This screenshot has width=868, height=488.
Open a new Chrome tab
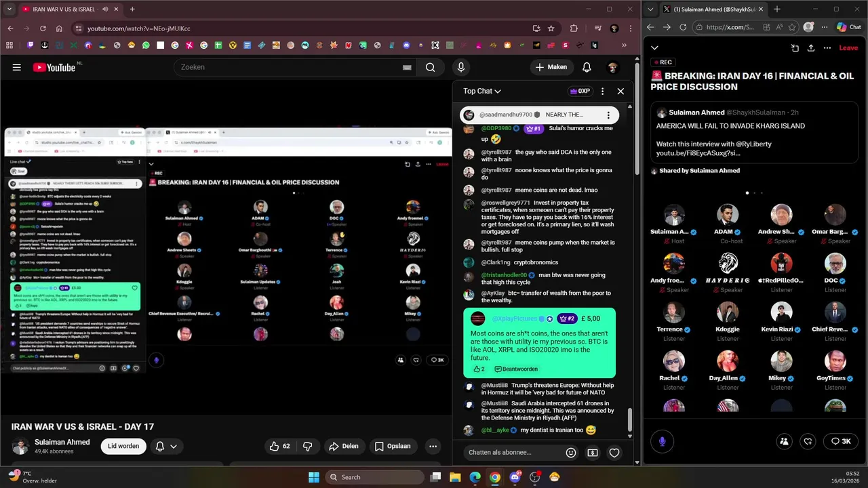click(x=132, y=9)
